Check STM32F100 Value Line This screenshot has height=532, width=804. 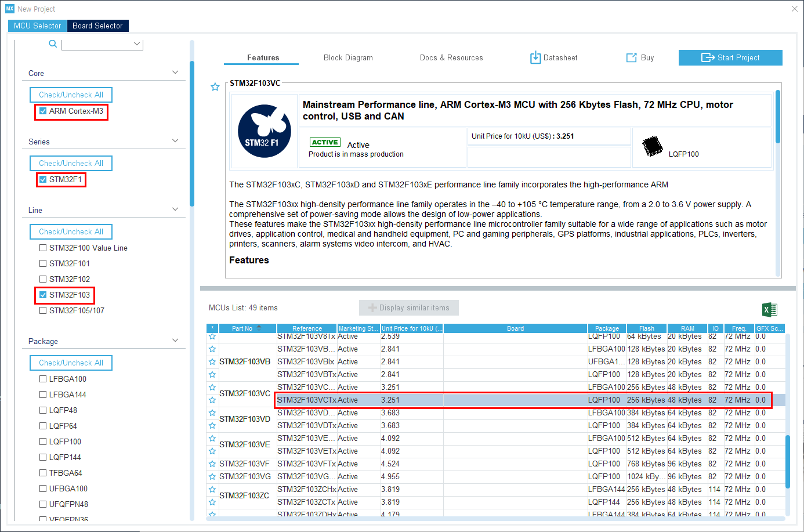(43, 248)
